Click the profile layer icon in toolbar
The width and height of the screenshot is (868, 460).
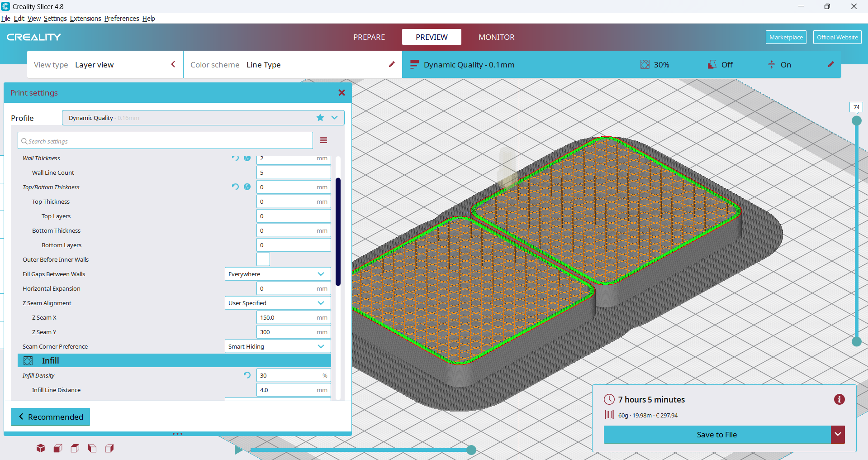pos(414,64)
